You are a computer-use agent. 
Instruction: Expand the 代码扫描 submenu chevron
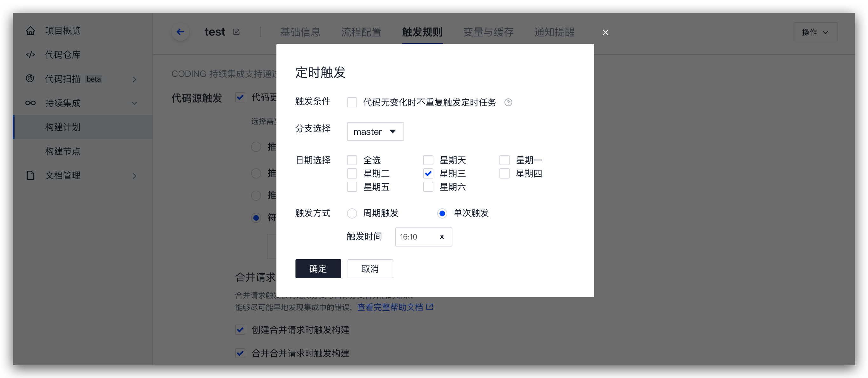pyautogui.click(x=134, y=79)
